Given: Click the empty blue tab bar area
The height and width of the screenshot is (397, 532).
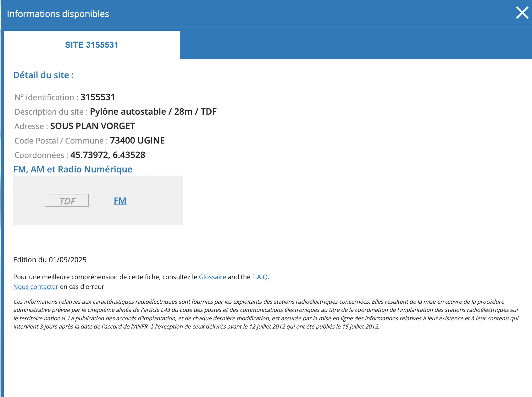Looking at the screenshot, I should coord(356,45).
